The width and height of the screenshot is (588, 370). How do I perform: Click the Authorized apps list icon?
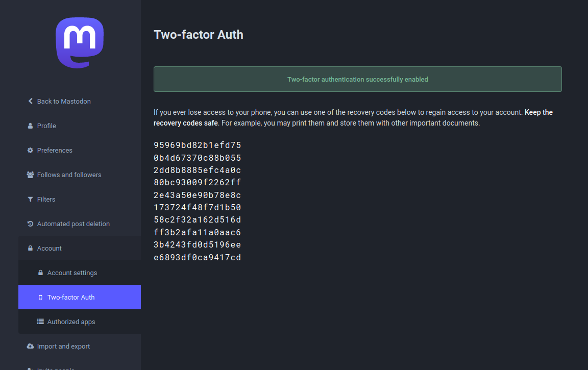click(x=40, y=322)
